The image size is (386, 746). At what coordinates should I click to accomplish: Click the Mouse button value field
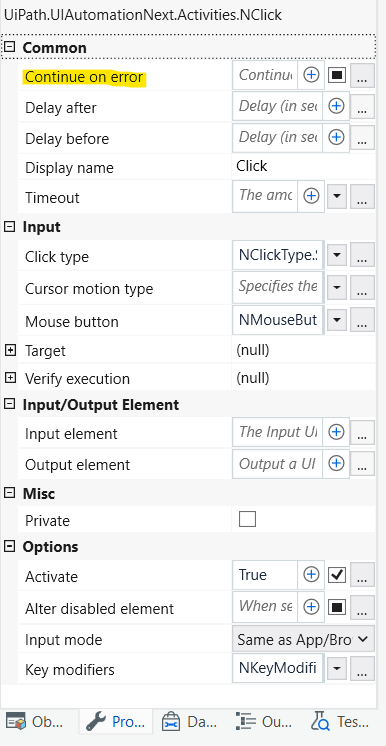pos(277,320)
